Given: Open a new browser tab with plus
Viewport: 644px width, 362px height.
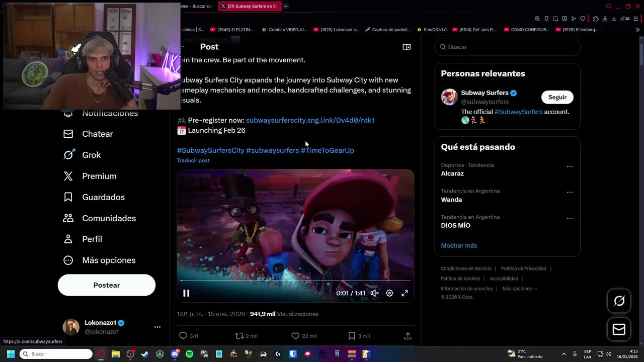Looking at the screenshot, I should (x=286, y=6).
